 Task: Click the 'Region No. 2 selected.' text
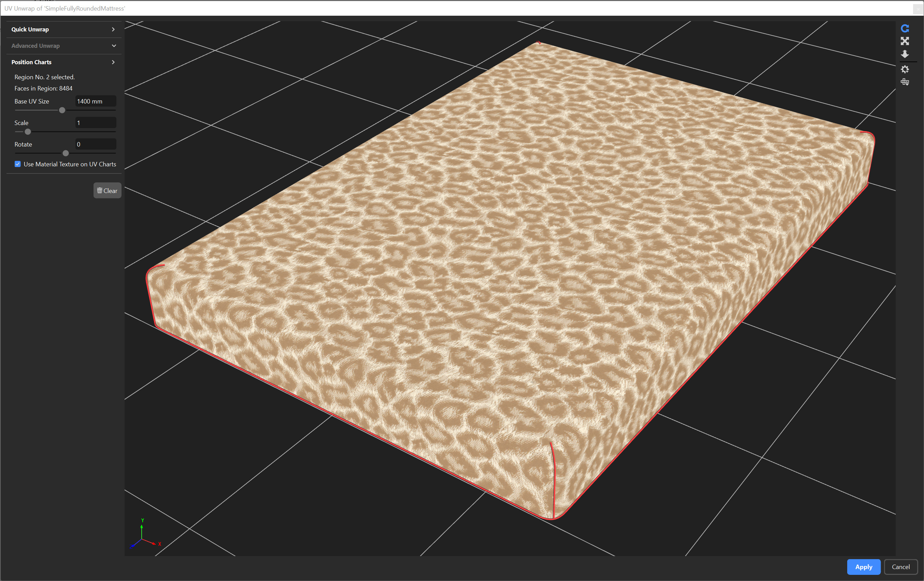point(44,77)
